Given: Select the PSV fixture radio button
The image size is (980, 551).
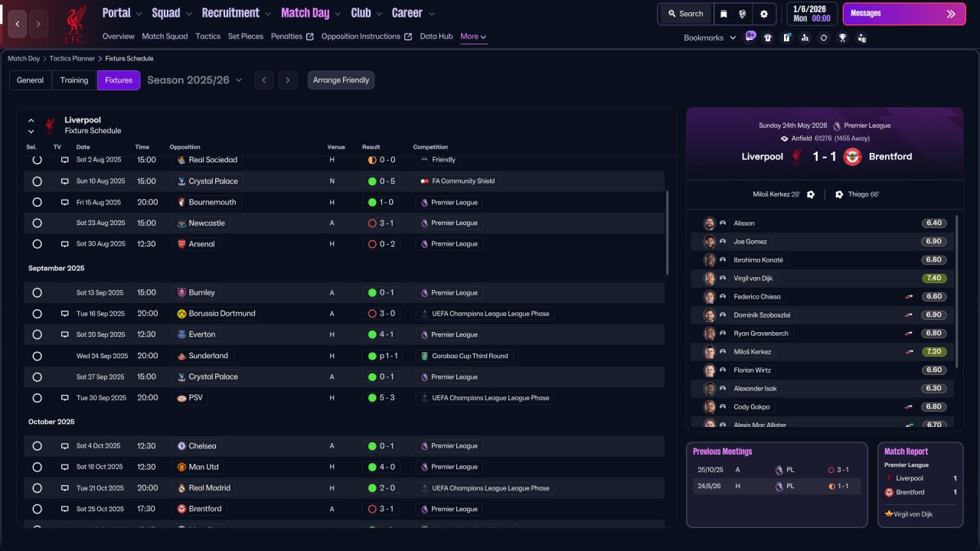Looking at the screenshot, I should 37,398.
